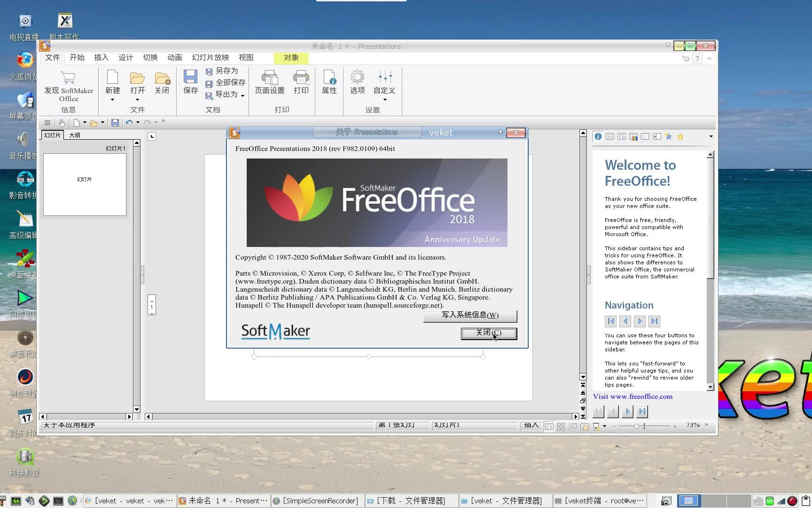Click the Undo arrow icon
Screen dimensions: 812x508
[129, 123]
